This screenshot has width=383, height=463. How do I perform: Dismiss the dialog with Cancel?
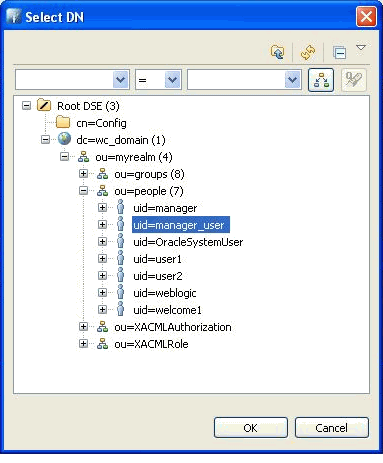click(332, 428)
